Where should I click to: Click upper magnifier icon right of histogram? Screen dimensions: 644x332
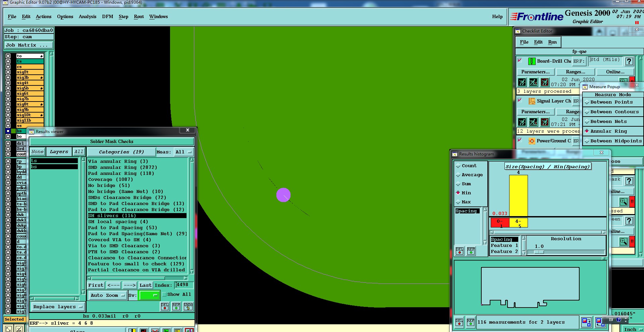click(624, 202)
